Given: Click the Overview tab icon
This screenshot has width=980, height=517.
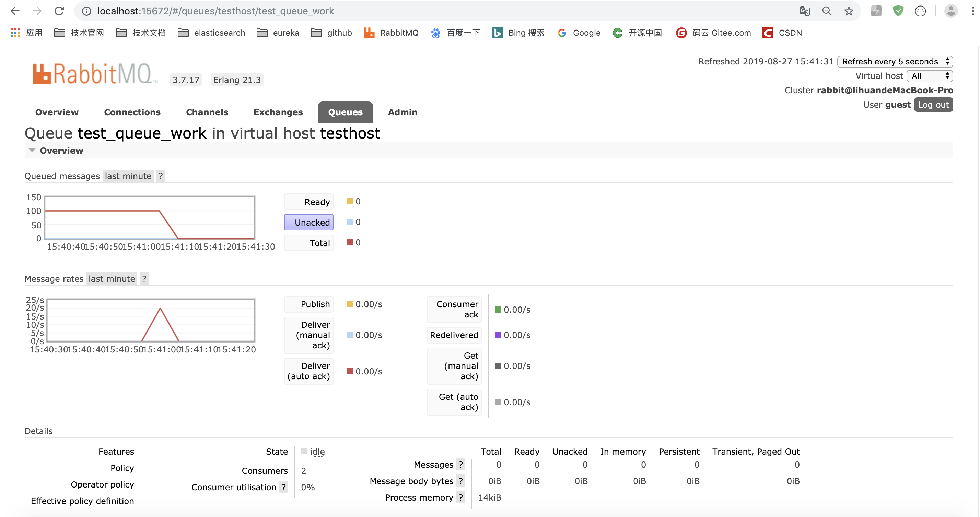Looking at the screenshot, I should (57, 112).
